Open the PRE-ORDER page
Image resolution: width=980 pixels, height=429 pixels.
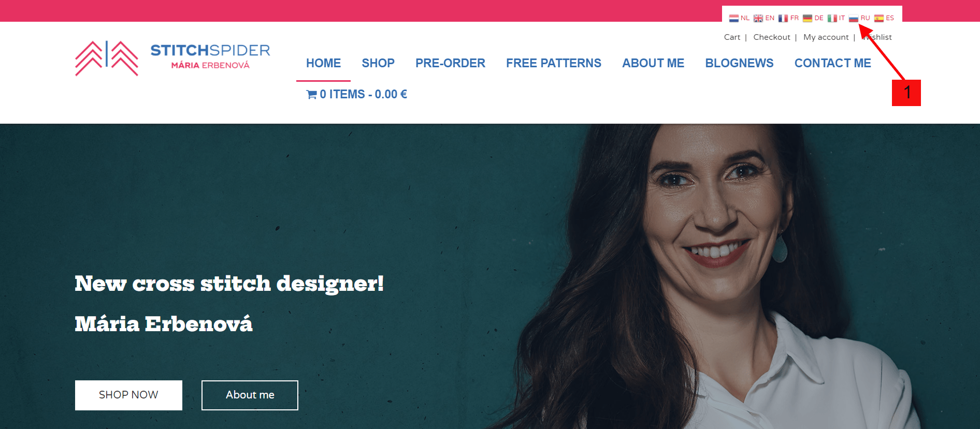450,63
